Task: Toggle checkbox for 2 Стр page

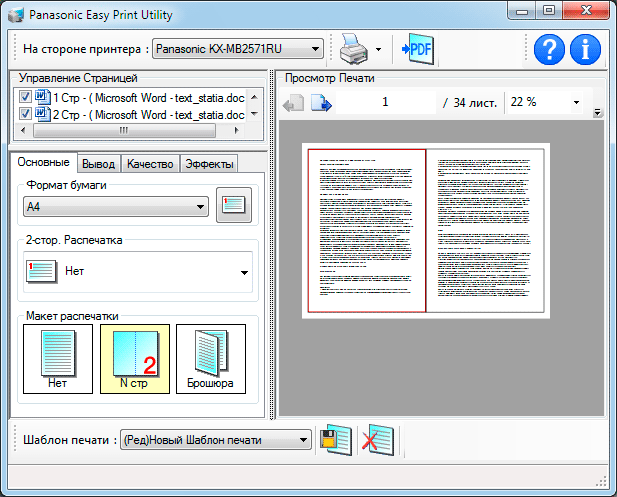Action: [x=25, y=114]
